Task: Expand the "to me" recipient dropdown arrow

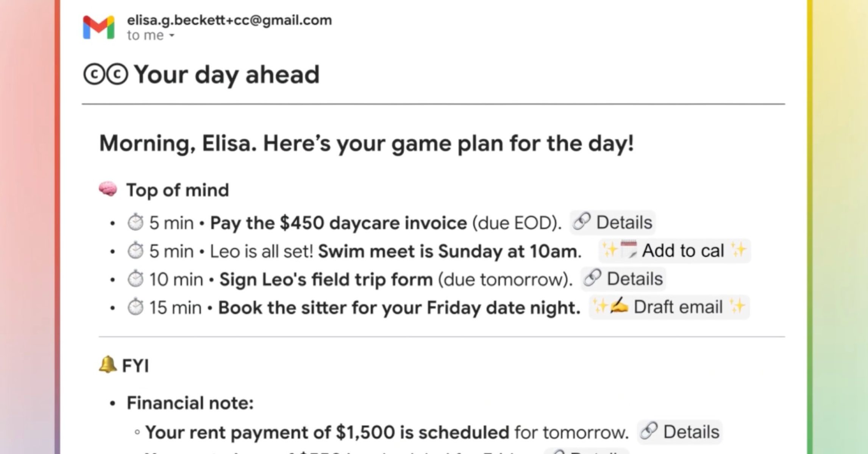Action: pos(172,36)
